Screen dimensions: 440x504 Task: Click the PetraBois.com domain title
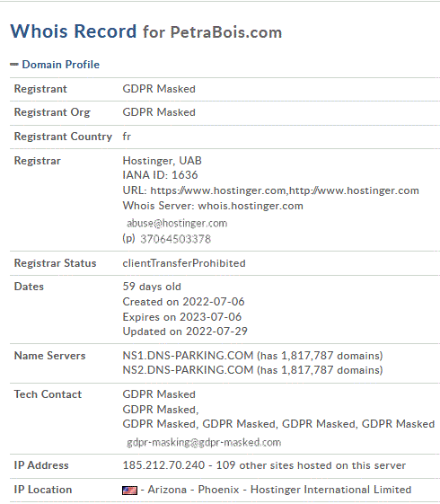(226, 32)
